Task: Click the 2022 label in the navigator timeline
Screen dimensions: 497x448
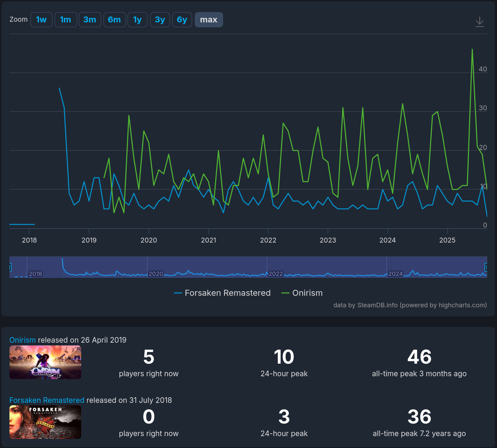Action: coord(275,274)
